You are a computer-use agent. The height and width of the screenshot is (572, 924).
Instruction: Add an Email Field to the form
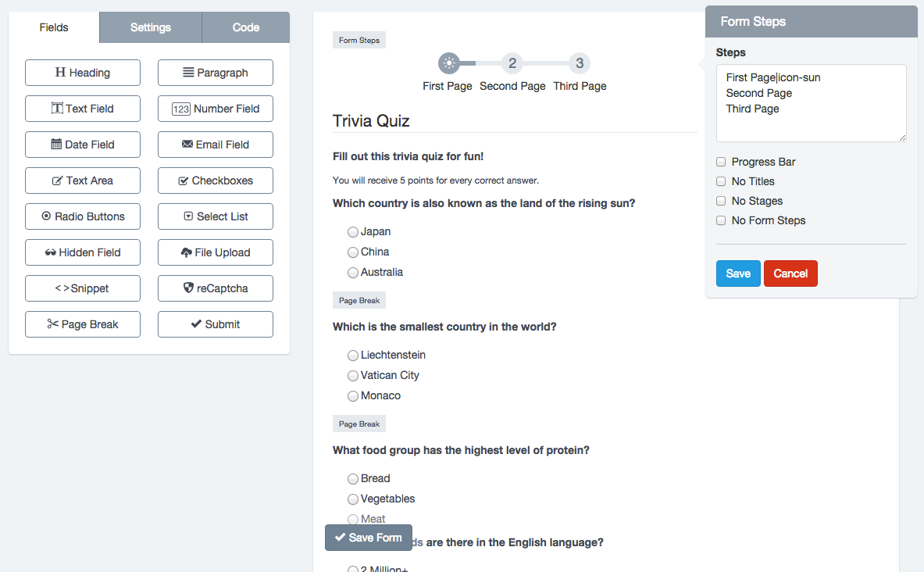216,145
